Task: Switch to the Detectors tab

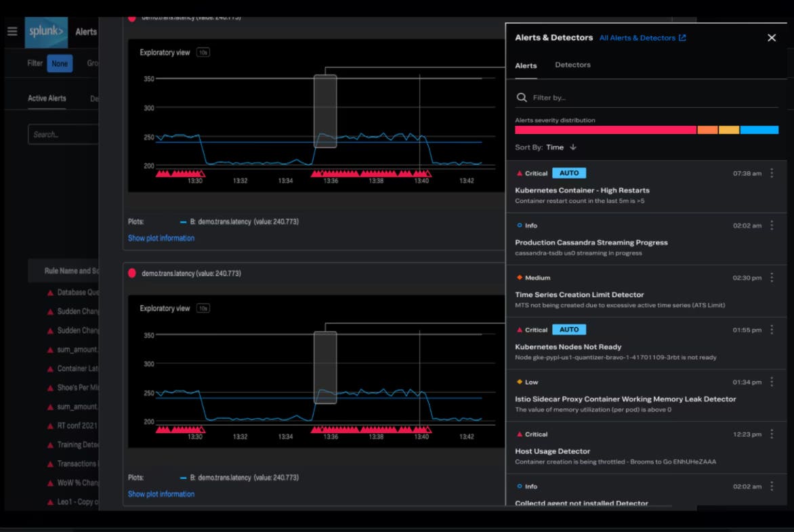Action: pos(572,65)
